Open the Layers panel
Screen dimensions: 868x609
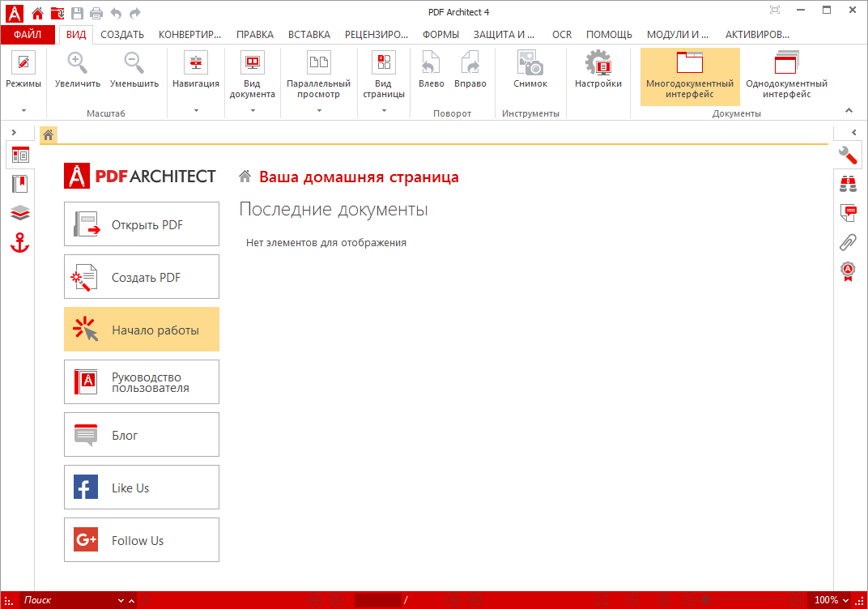coord(19,213)
